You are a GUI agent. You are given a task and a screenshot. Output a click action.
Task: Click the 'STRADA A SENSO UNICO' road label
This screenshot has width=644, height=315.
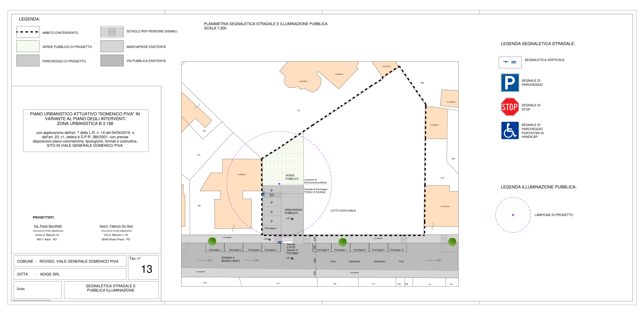230,259
